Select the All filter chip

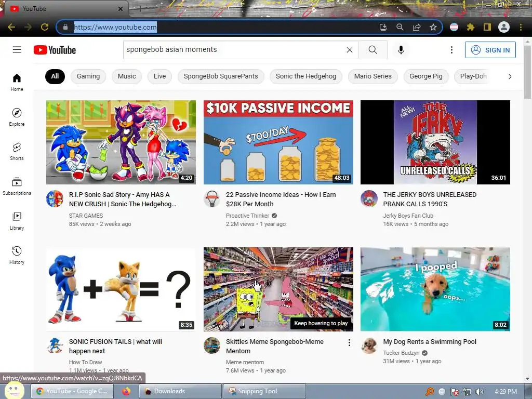(x=55, y=76)
